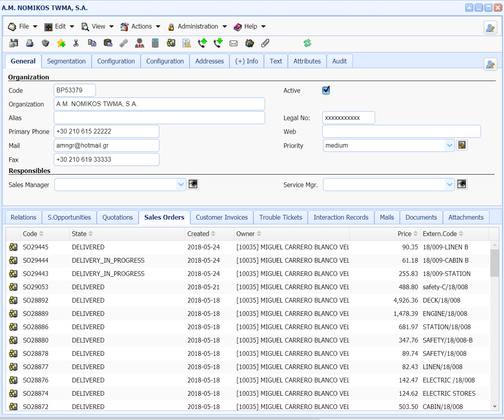This screenshot has height=420, width=504.
Task: Click the Paste clipboard icon
Action: click(108, 43)
